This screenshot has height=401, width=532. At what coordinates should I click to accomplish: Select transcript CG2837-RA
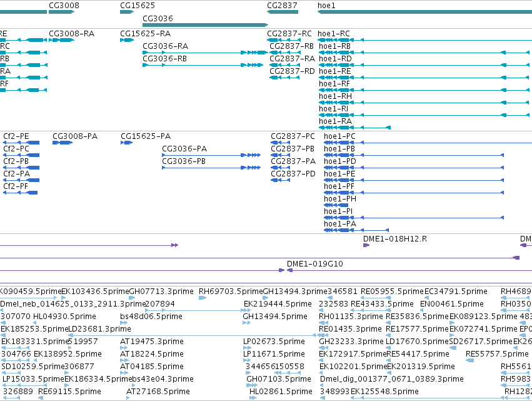[x=292, y=59]
